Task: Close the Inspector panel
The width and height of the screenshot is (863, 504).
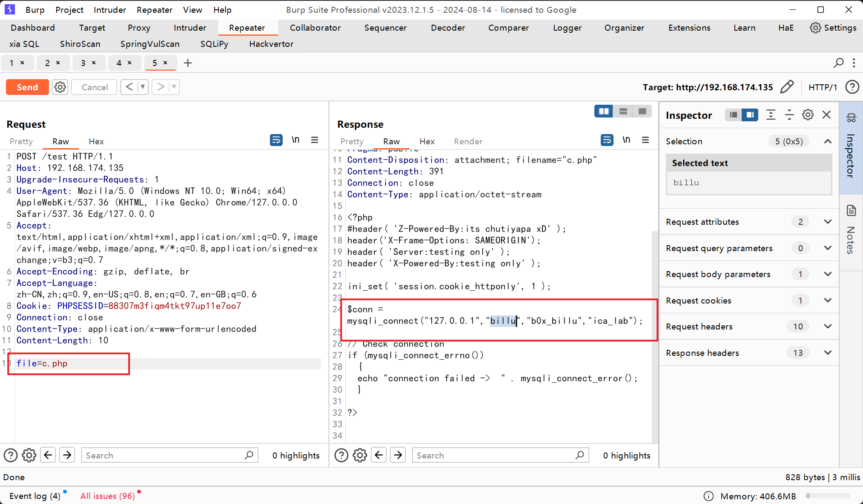Action: click(x=826, y=115)
